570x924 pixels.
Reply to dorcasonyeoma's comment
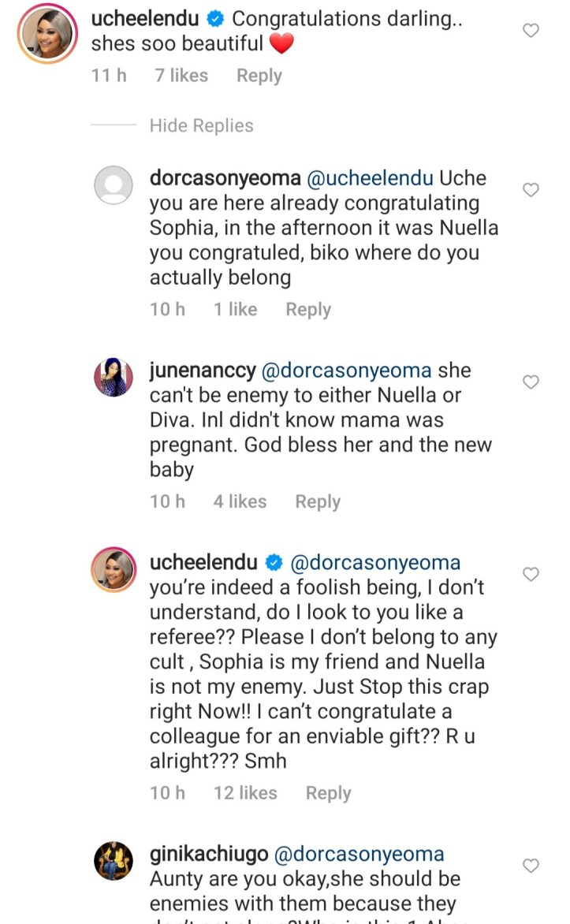point(307,310)
